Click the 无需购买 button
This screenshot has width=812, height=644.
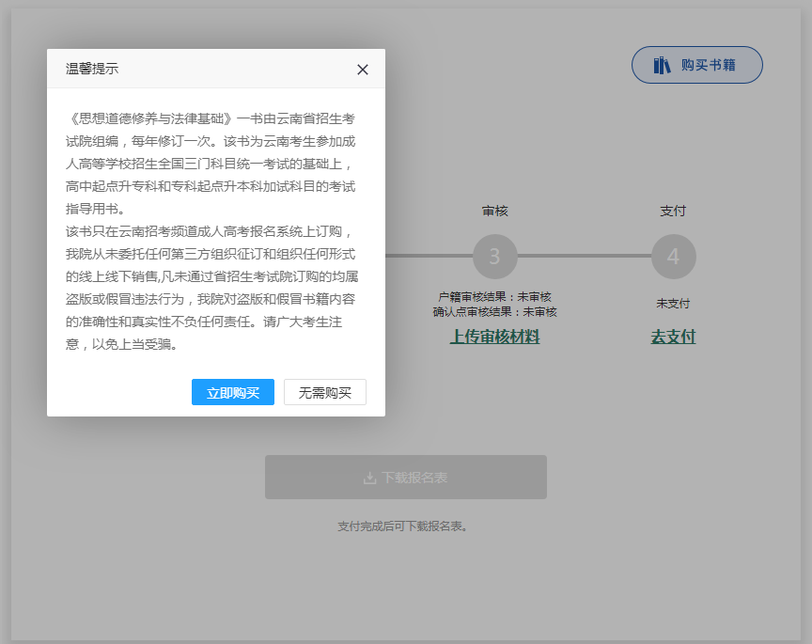point(324,392)
